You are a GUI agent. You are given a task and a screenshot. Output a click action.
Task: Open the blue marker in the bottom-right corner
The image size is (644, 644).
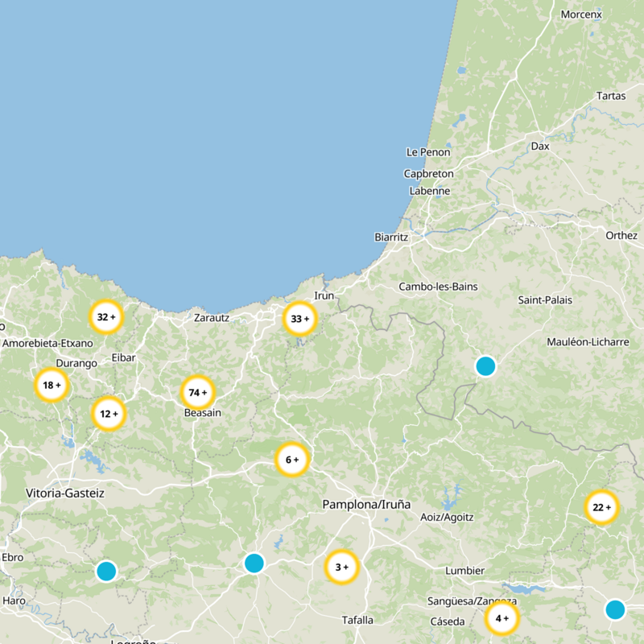coord(617,610)
